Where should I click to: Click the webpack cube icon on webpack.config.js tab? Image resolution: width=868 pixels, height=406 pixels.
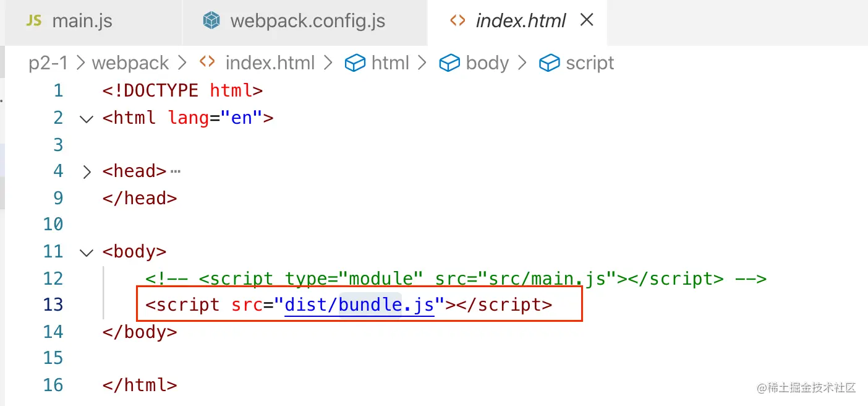click(212, 21)
